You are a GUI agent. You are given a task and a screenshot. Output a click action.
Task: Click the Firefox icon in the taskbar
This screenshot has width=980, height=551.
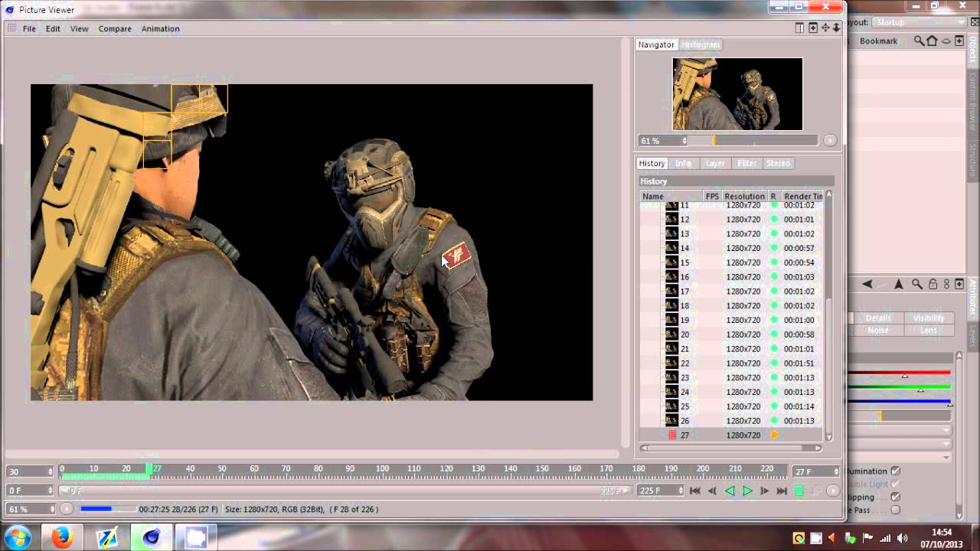pos(62,537)
